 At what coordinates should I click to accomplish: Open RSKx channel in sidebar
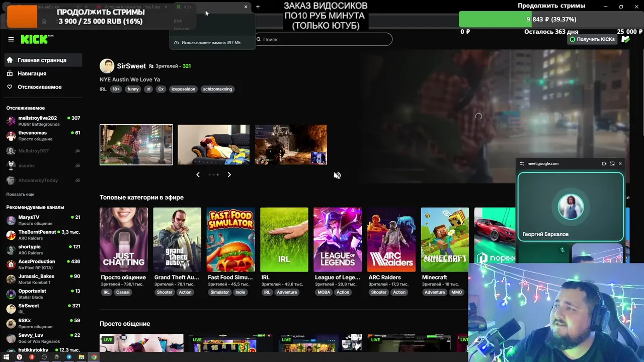pos(43,323)
